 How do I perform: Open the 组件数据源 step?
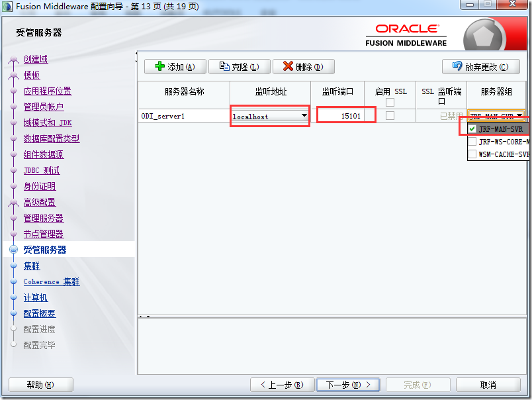click(x=44, y=154)
